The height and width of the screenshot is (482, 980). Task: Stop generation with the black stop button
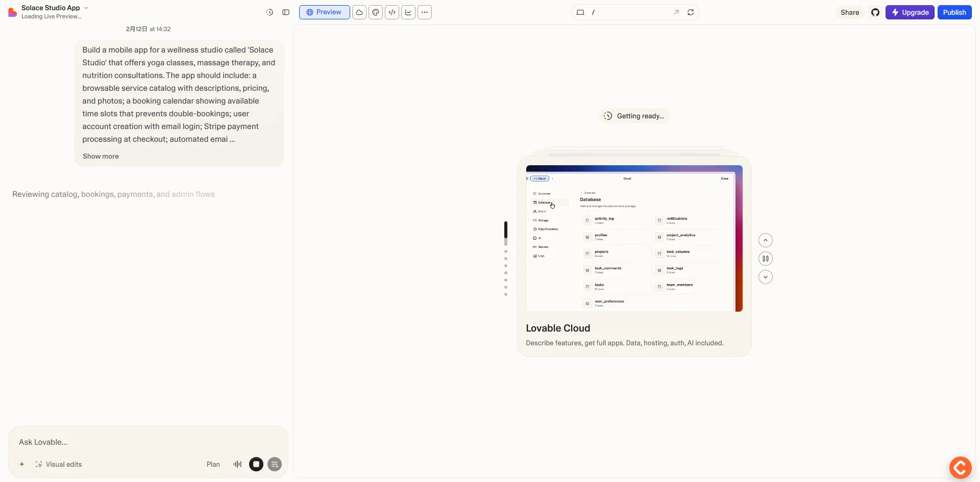coord(256,464)
